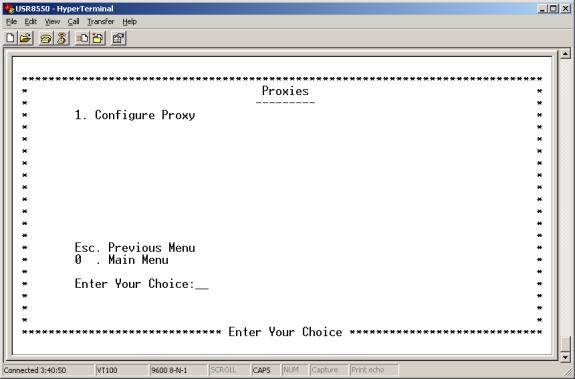
Task: Click the Connected time status bar pane
Action: tap(35, 370)
